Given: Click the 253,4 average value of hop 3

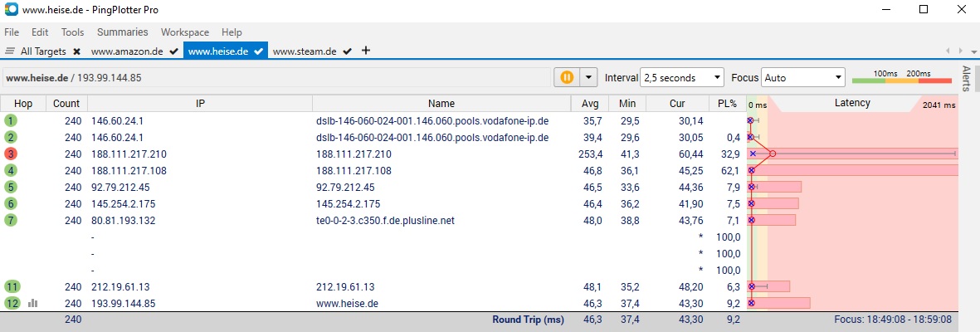Looking at the screenshot, I should [x=591, y=154].
